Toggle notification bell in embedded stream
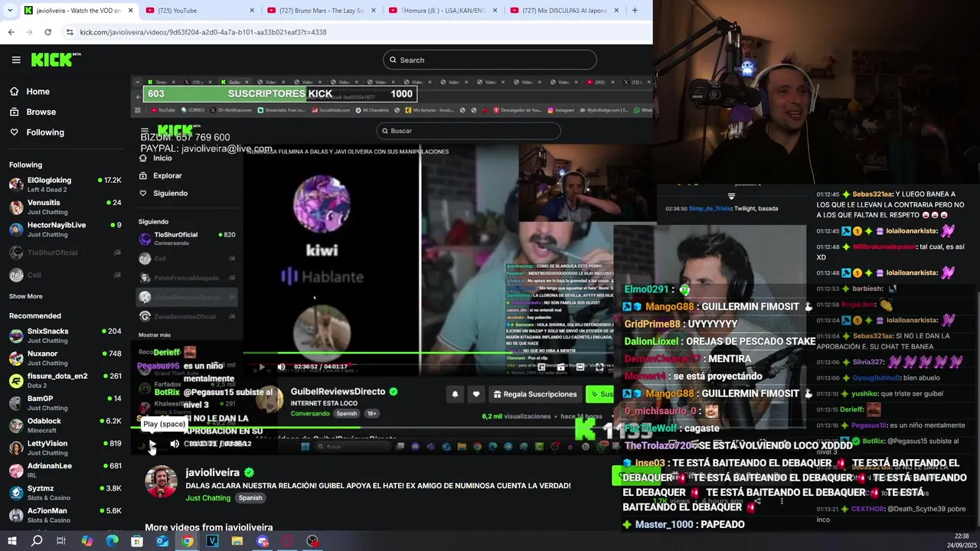This screenshot has width=980, height=551. 455,394
